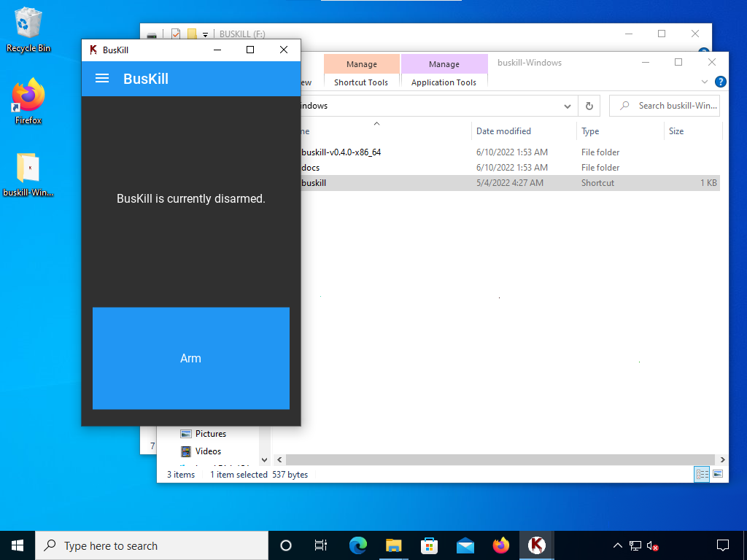747x560 pixels.
Task: Open Explorer help via blue question mark
Action: 720,82
